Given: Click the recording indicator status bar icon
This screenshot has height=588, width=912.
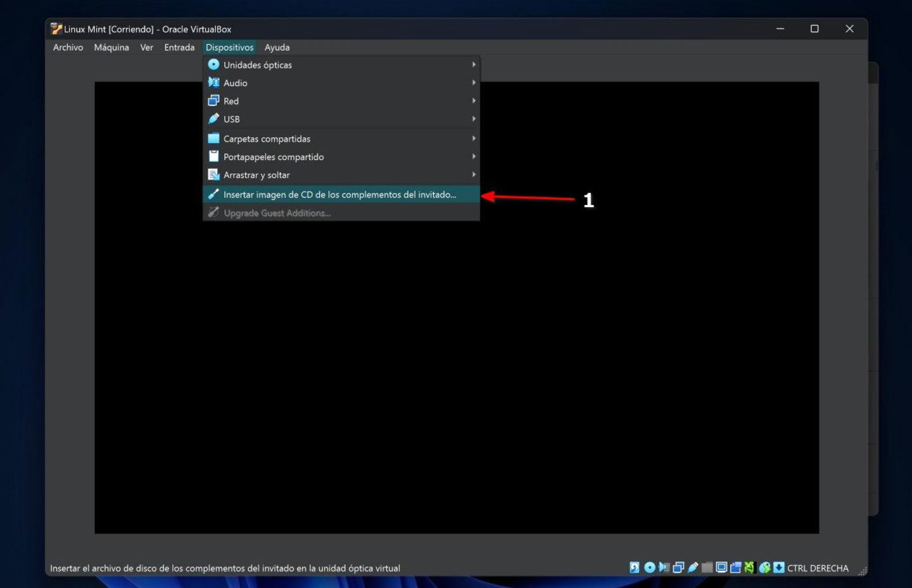Looking at the screenshot, I should 736,568.
